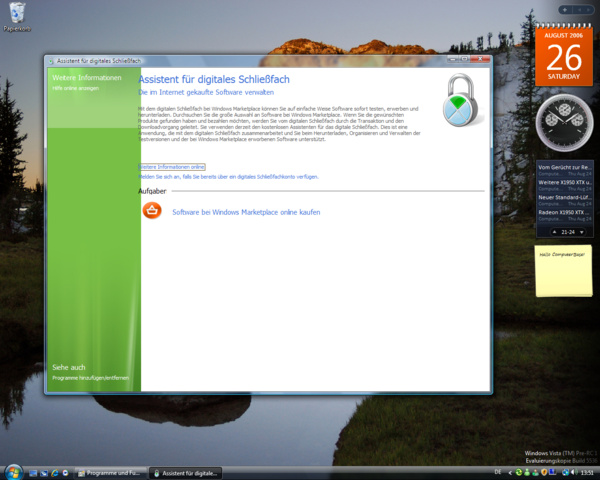Viewport: 600px width, 480px height.
Task: Click the sidebar next page arrow
Action: tap(589, 10)
